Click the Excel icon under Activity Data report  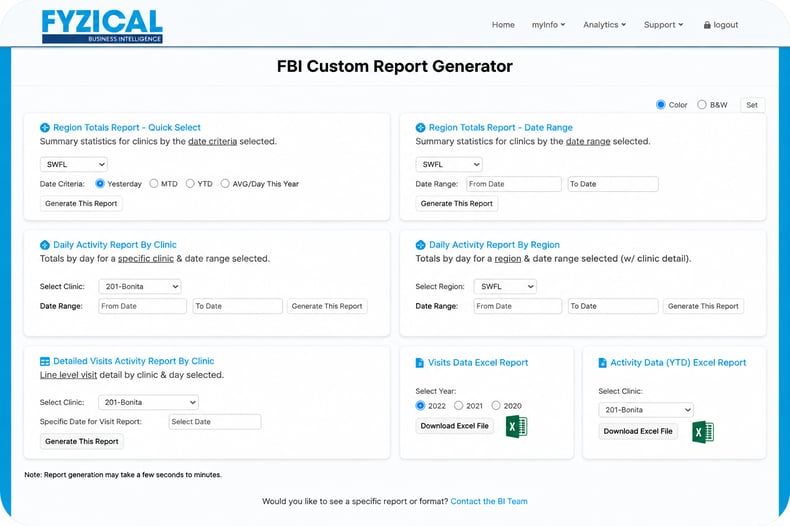(x=703, y=432)
